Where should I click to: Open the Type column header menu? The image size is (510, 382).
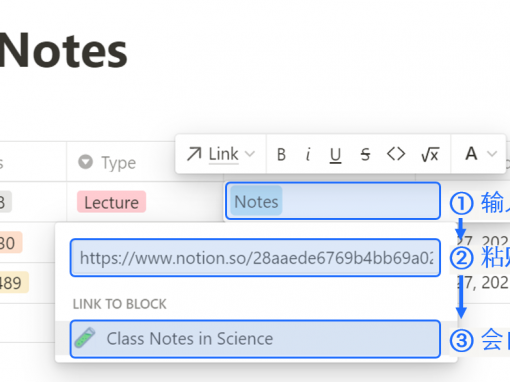108,163
